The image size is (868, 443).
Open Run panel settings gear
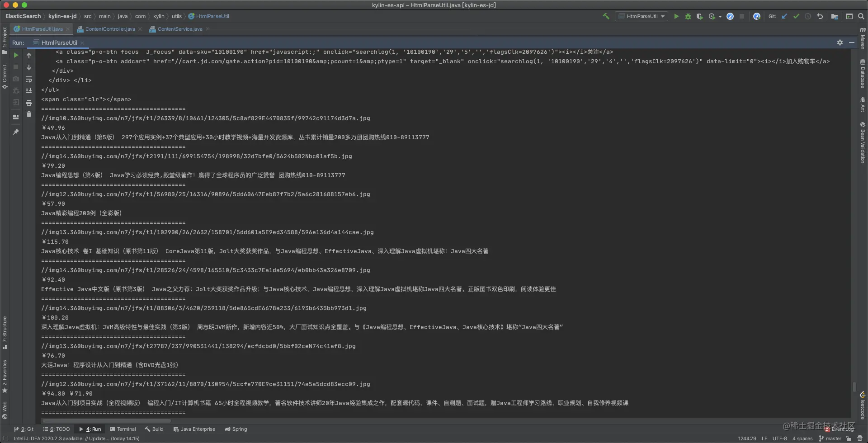pos(840,42)
